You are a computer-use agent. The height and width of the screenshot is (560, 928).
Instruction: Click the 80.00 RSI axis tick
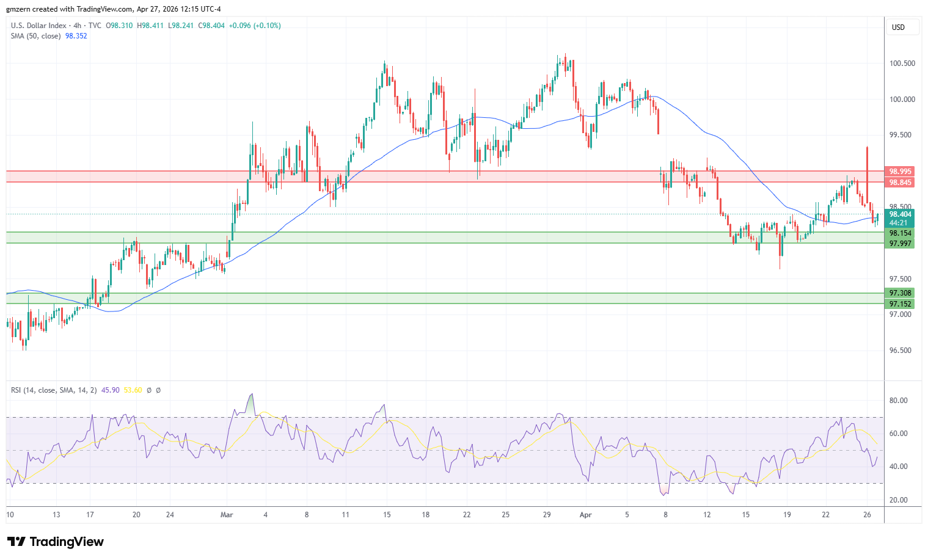[x=899, y=401]
